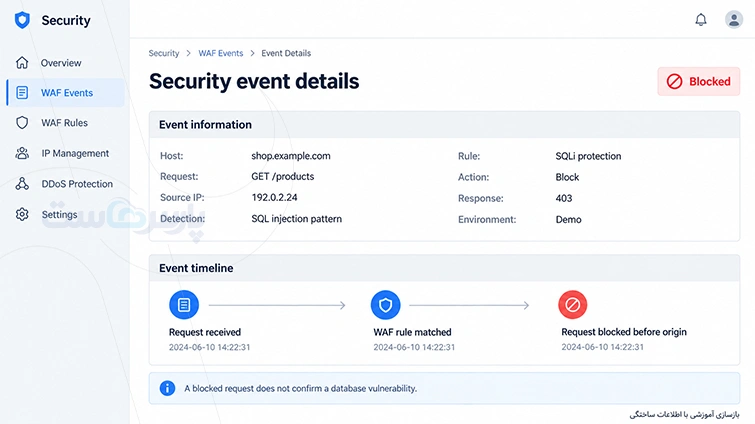Screen dimensions: 755x424
Task: Click the Request blocked before origin label
Action: [x=624, y=332]
